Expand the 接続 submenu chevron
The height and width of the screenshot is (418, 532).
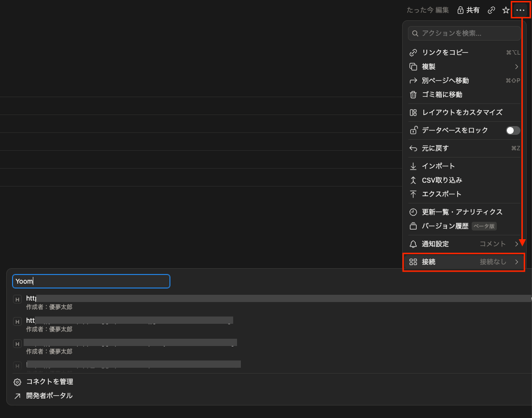pos(517,262)
